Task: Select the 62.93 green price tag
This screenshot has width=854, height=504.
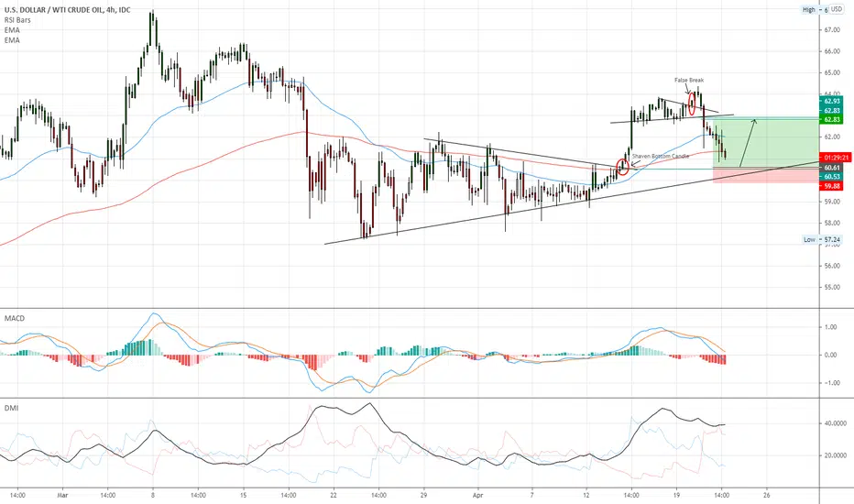Action: (x=832, y=102)
